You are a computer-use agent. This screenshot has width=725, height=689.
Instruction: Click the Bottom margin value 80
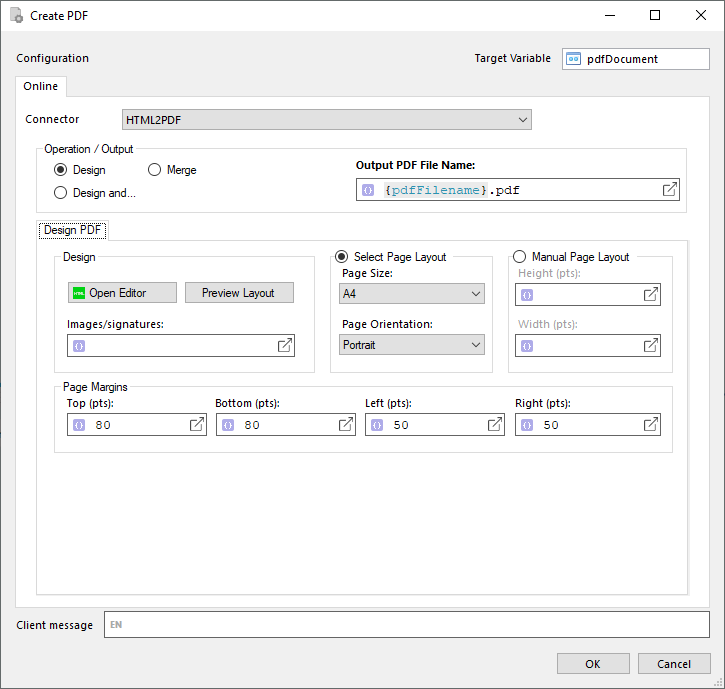(x=252, y=425)
